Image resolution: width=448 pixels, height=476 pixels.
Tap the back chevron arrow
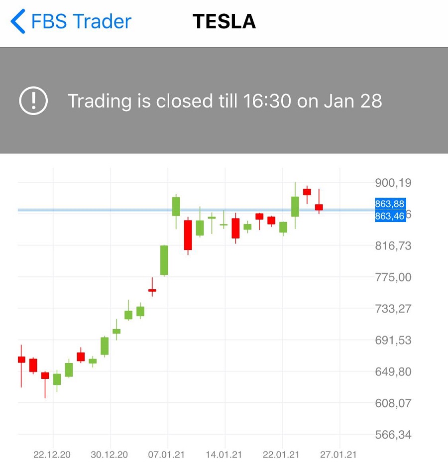(x=18, y=22)
